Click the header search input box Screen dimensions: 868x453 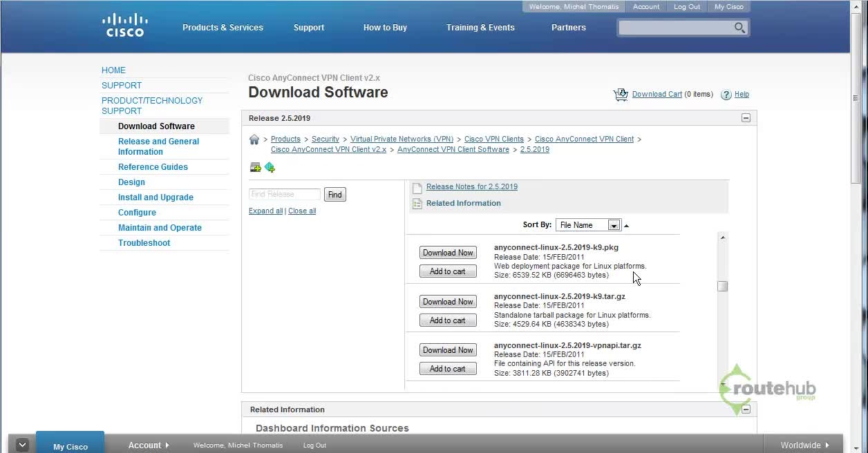(676, 28)
